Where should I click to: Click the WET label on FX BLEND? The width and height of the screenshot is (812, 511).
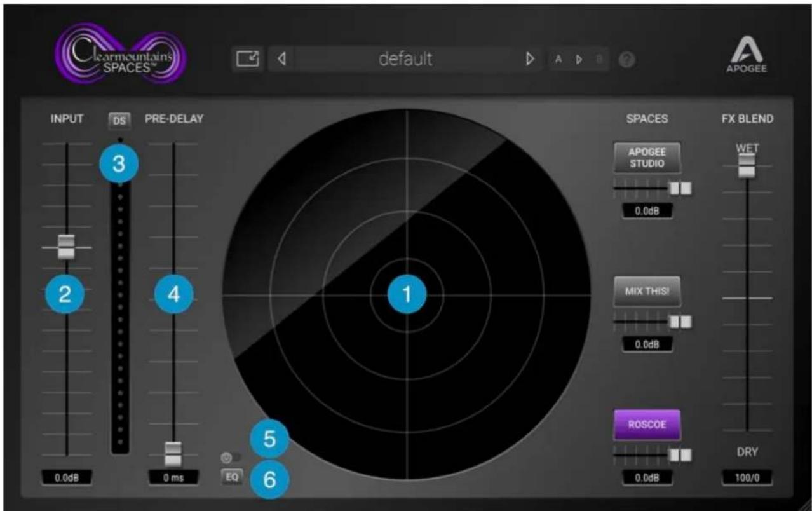tap(747, 148)
